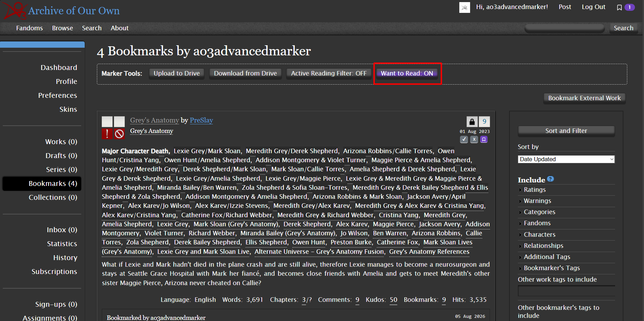The width and height of the screenshot is (644, 321).
Task: Mark the work with the X marker
Action: coord(474,139)
